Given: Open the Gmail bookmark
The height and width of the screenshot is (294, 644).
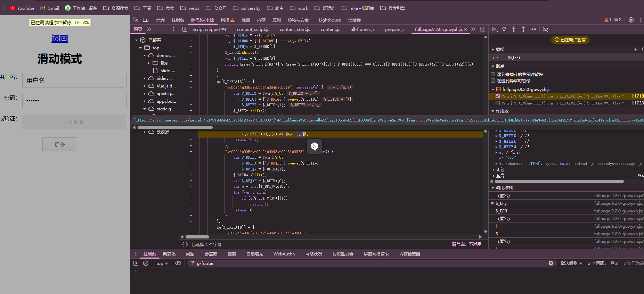Looking at the screenshot, I should tap(50, 8).
